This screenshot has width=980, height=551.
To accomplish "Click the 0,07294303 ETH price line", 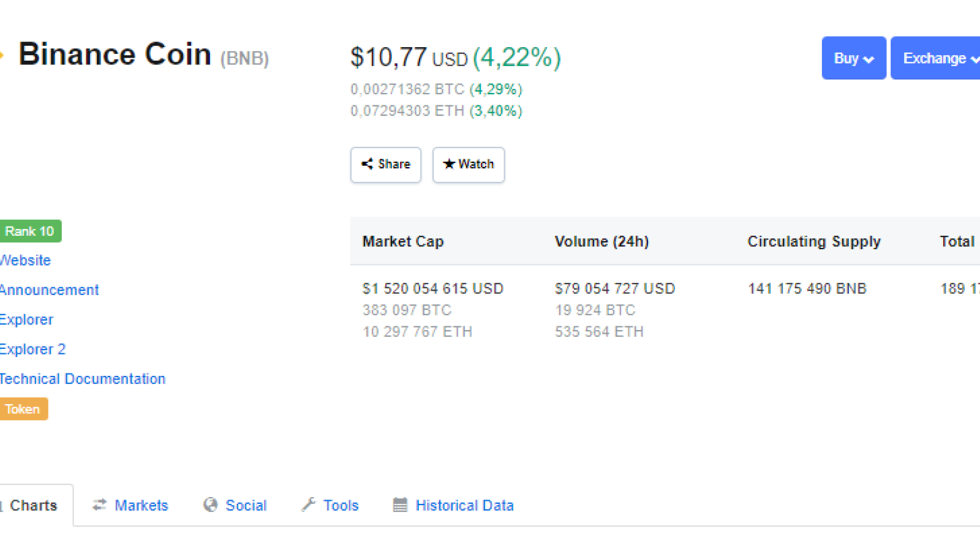I will click(x=436, y=111).
